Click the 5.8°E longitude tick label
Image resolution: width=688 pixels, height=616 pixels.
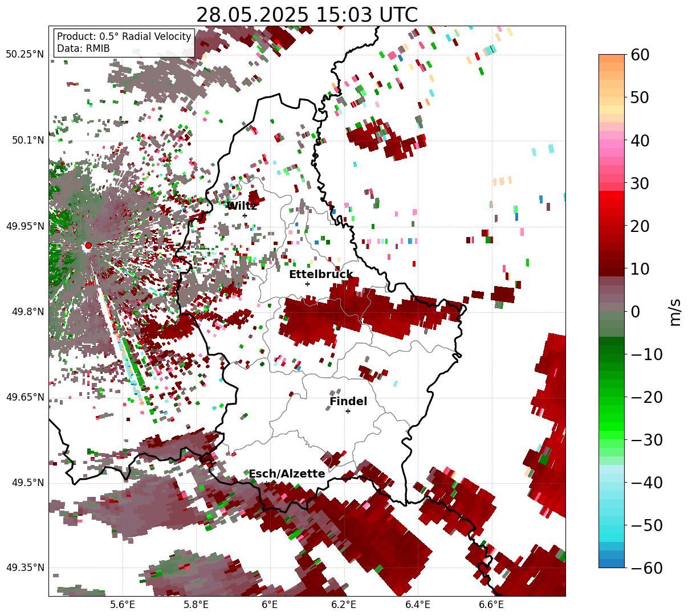pyautogui.click(x=196, y=605)
